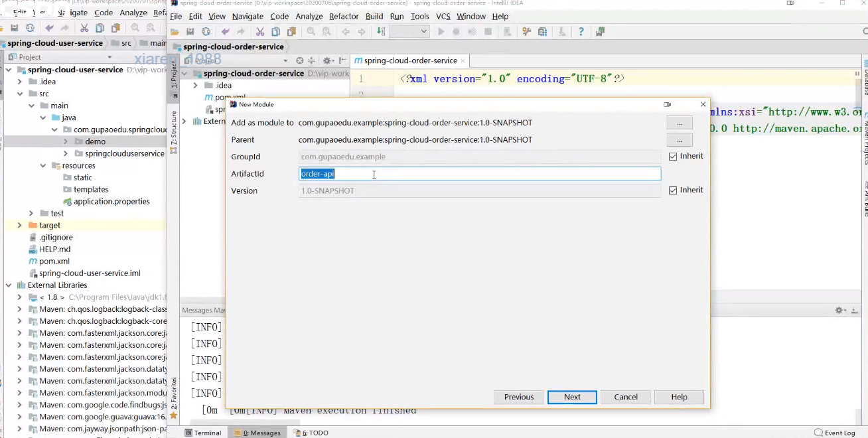The width and height of the screenshot is (868, 438).
Task: Click the Copy icon in front window toolbar
Action: pyautogui.click(x=275, y=32)
